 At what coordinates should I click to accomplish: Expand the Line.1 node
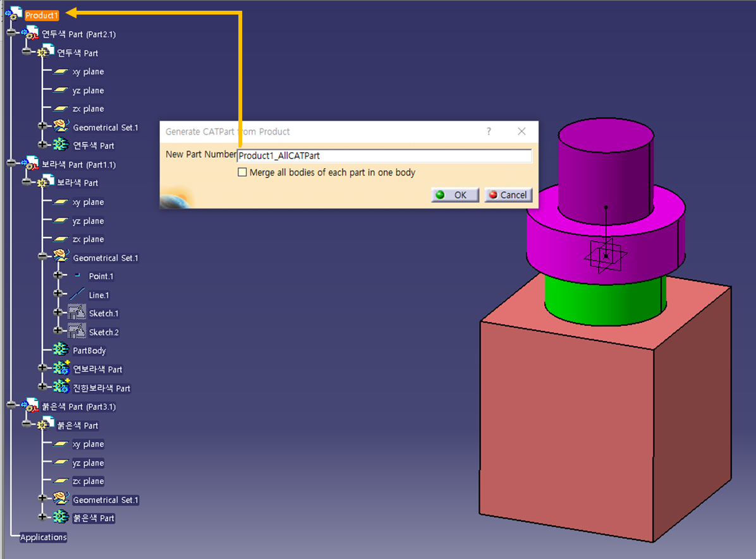tap(58, 294)
